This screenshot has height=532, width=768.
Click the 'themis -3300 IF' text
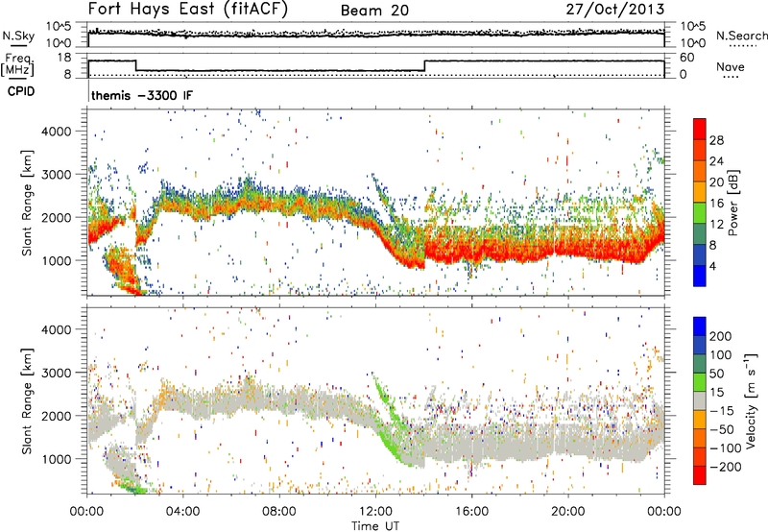pos(142,95)
